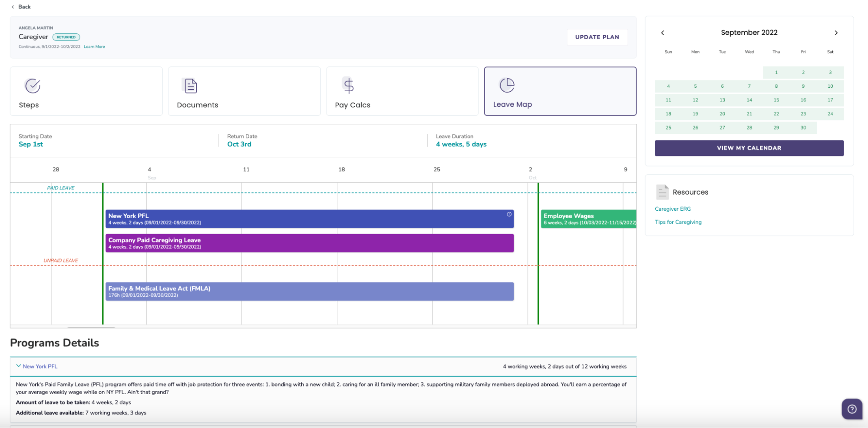
Task: Go to previous month in calendar
Action: [663, 32]
